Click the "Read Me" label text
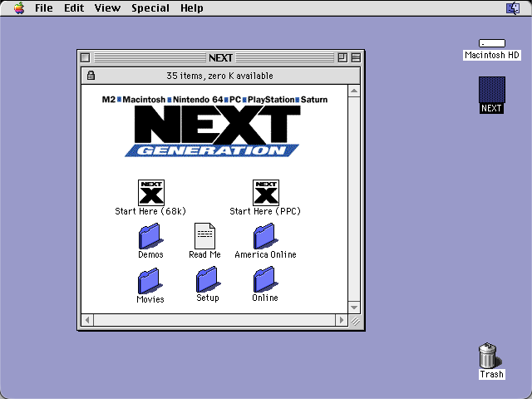532x399 pixels. click(x=205, y=254)
